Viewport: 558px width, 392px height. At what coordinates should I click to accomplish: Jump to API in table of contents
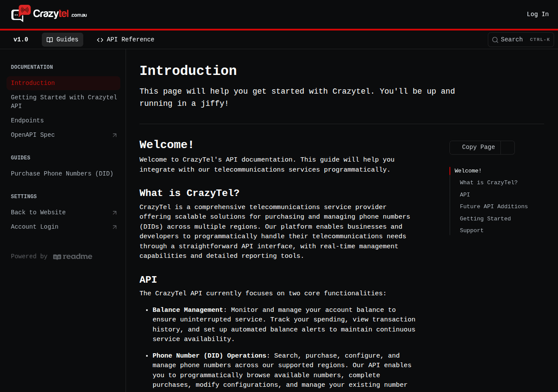[465, 195]
